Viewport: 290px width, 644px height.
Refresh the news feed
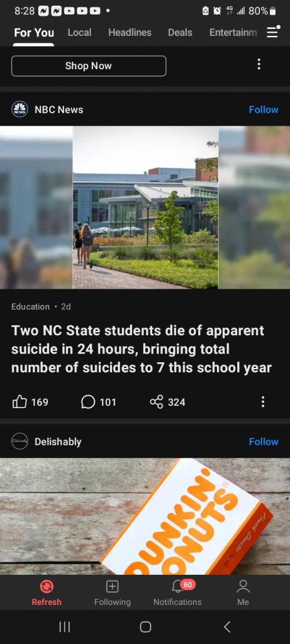click(47, 593)
